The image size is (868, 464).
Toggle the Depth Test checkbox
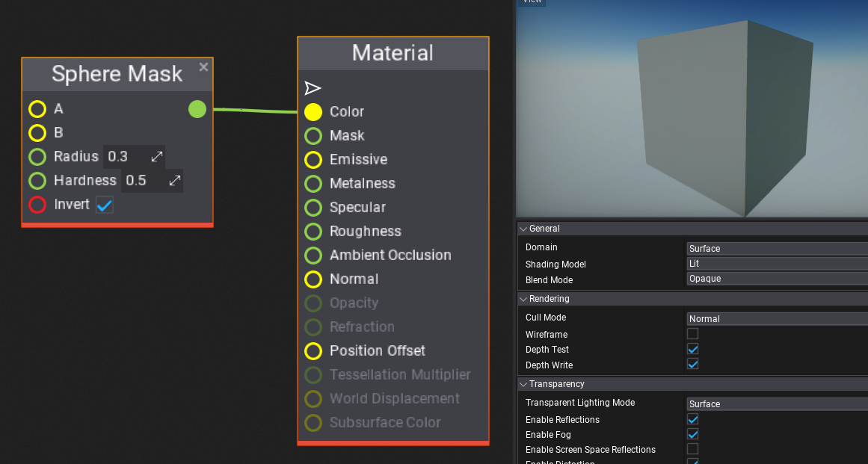(x=692, y=349)
